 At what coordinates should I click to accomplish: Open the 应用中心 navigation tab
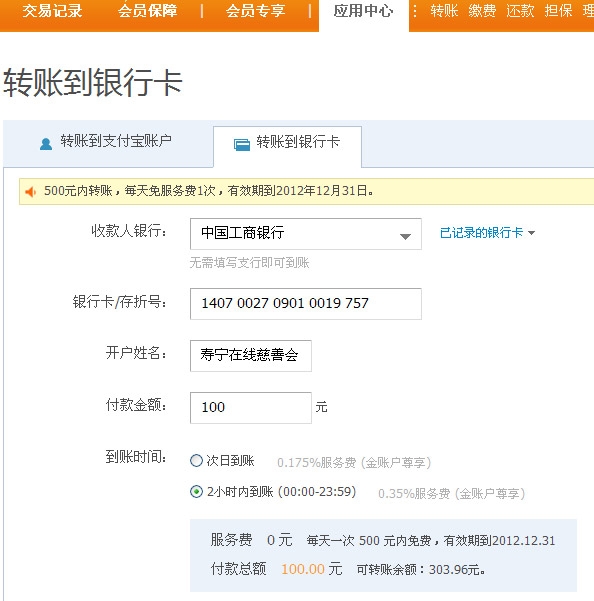click(363, 11)
